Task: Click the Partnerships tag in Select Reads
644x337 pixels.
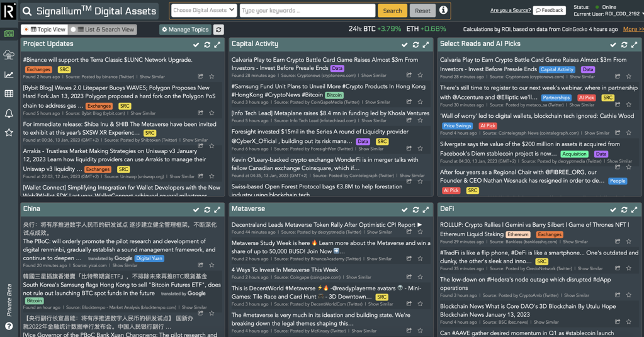Action: pyautogui.click(x=556, y=98)
